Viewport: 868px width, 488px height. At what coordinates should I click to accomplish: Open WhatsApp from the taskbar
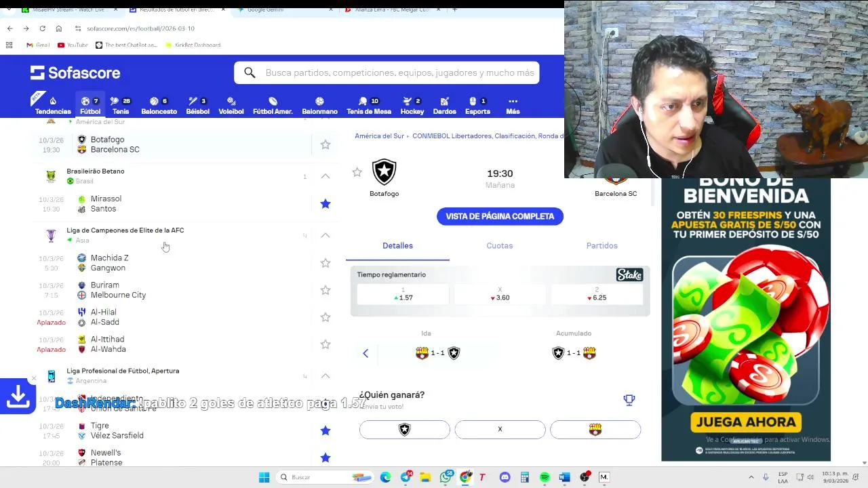coord(446,477)
